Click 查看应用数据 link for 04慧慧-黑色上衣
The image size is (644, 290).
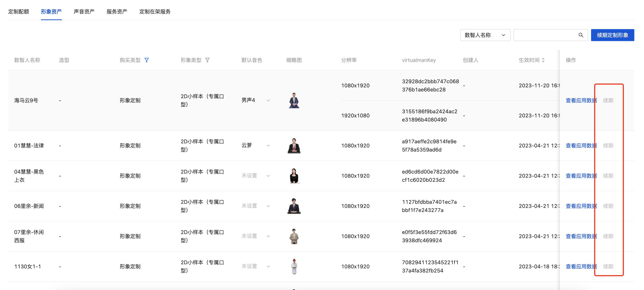[x=581, y=176]
